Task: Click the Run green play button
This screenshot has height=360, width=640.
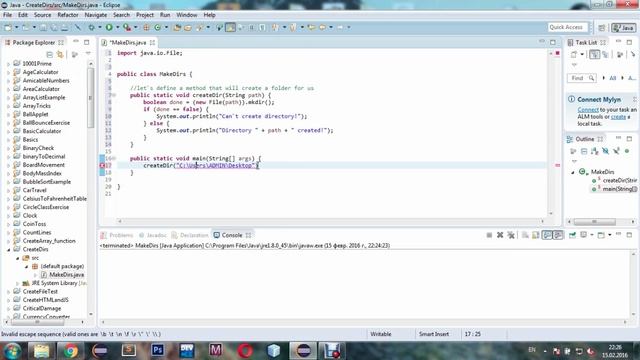Action: point(109,27)
